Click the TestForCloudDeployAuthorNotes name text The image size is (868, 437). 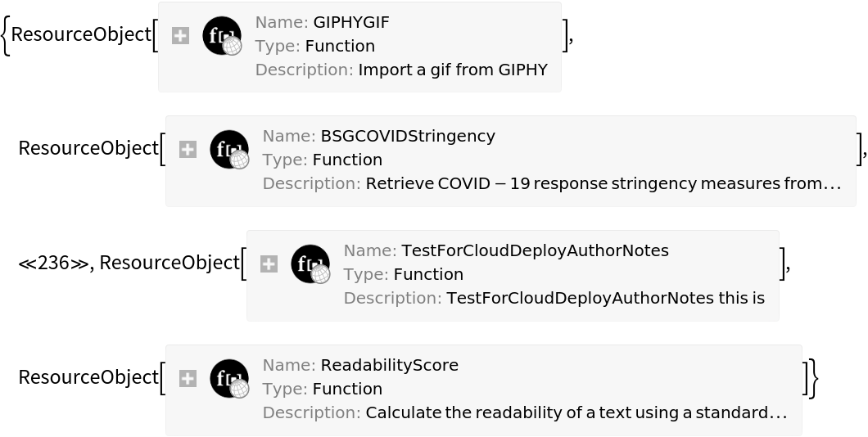[x=535, y=250]
